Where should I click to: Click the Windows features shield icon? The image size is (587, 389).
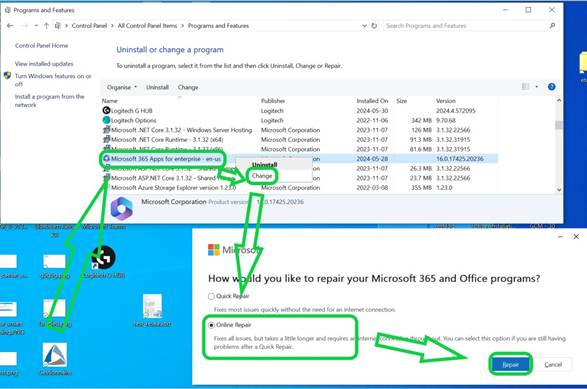pos(7,76)
